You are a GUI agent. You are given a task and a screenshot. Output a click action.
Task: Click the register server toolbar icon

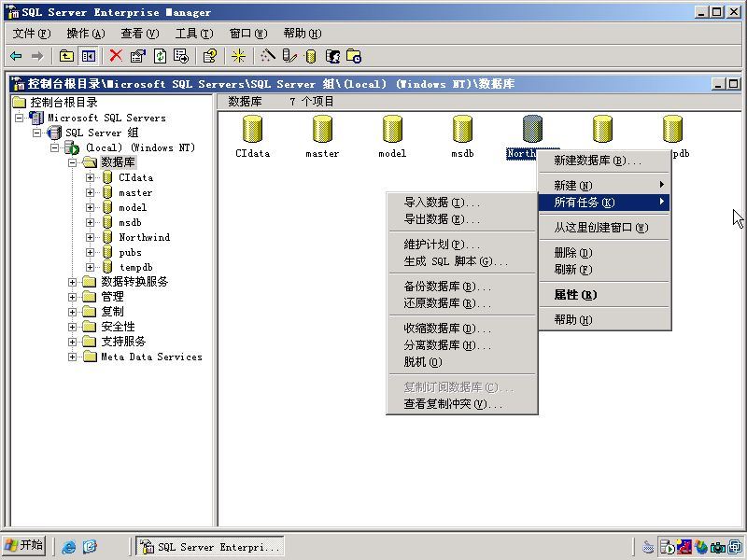coord(289,56)
